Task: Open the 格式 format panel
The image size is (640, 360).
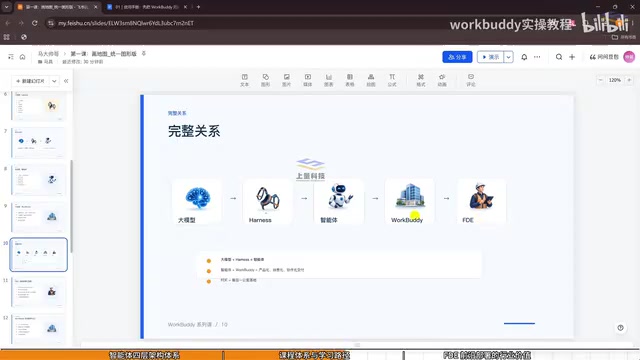Action: coord(421,80)
